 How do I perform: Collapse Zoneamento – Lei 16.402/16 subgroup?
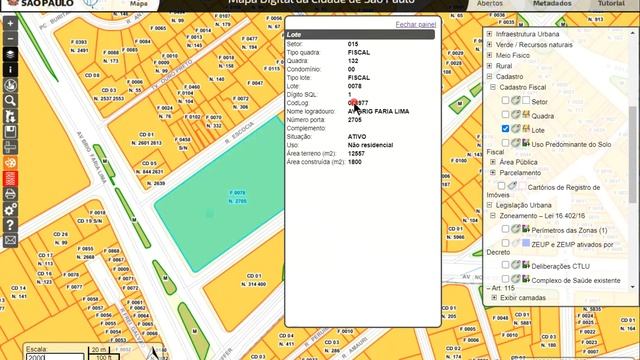493,216
